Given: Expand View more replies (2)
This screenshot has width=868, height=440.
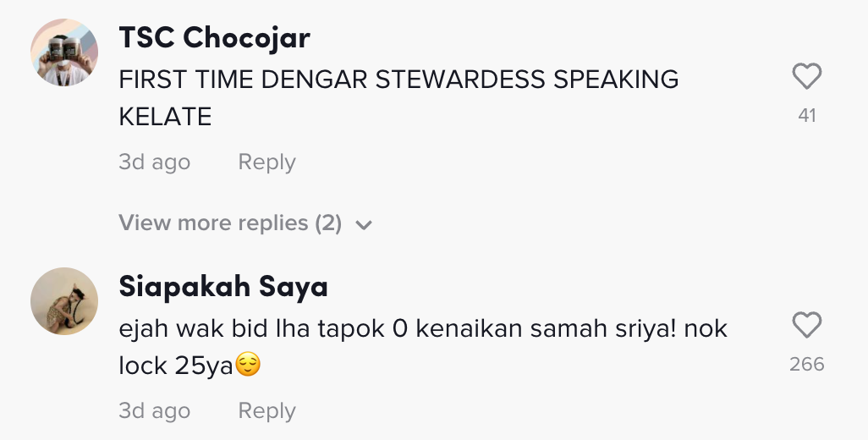Looking at the screenshot, I should click(230, 223).
